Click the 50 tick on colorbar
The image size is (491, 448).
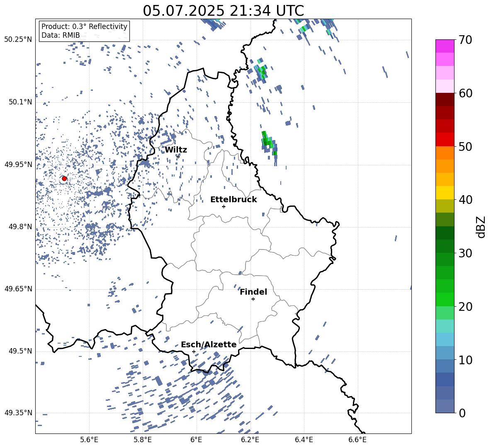click(465, 146)
